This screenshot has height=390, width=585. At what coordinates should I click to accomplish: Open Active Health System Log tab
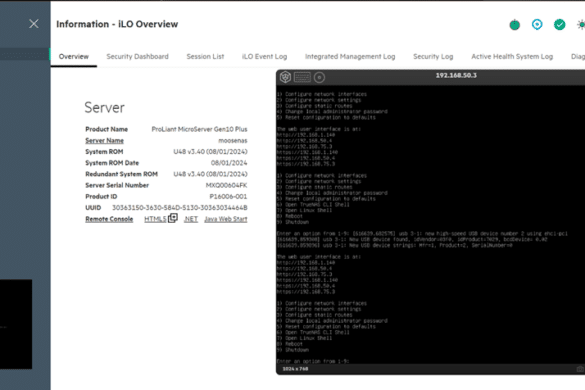512,56
